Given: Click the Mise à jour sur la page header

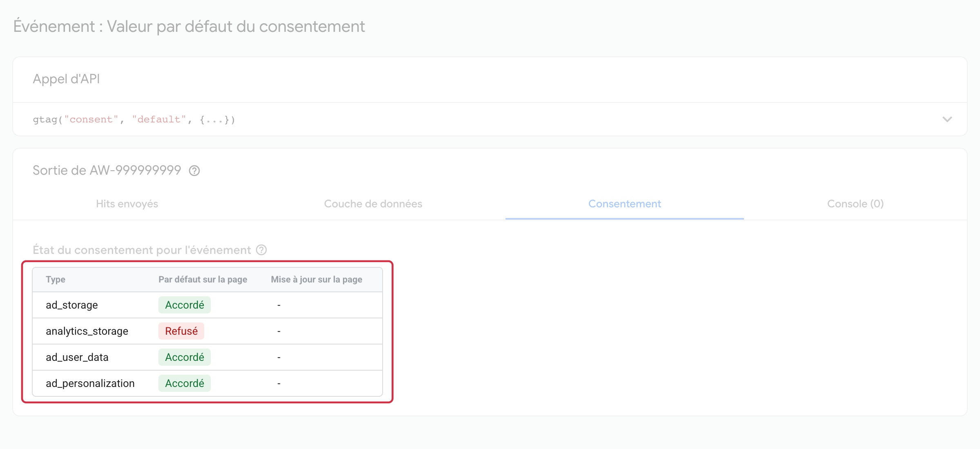Looking at the screenshot, I should click(x=316, y=279).
